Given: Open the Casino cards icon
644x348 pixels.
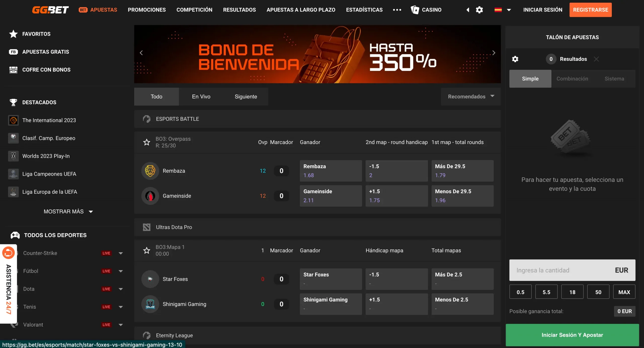Looking at the screenshot, I should coord(415,10).
